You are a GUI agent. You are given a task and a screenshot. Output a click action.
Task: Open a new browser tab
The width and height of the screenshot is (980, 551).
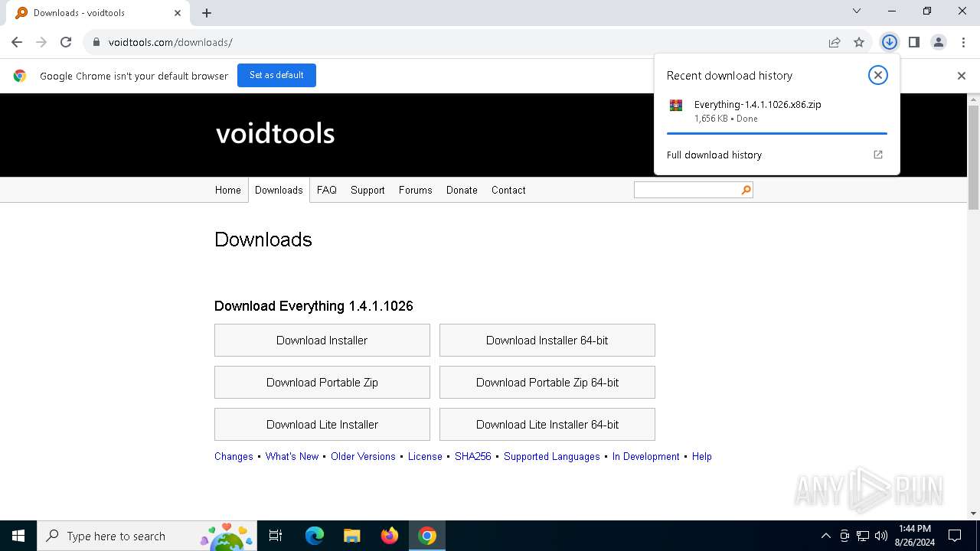click(207, 12)
